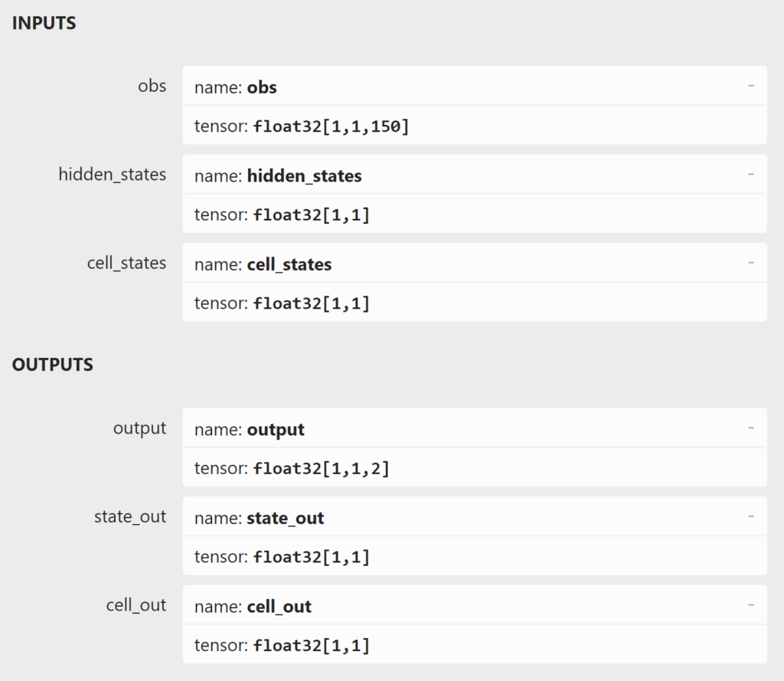784x681 pixels.
Task: Select the bold output name text
Action: pyautogui.click(x=276, y=429)
